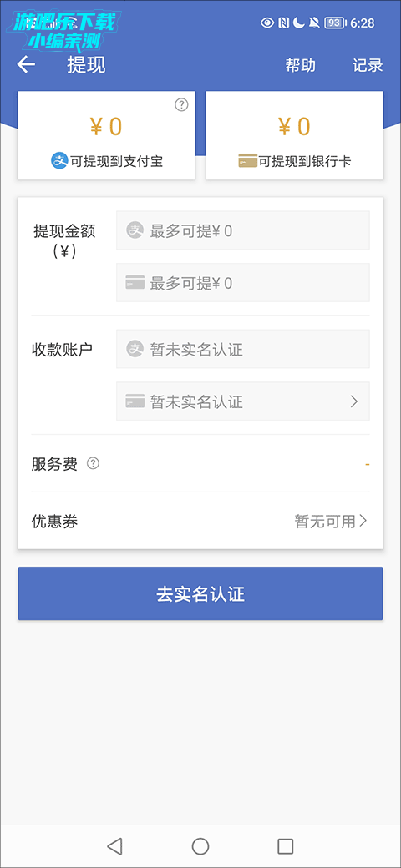This screenshot has width=401, height=868.
Task: Open 帮助 help page
Action: [x=300, y=65]
